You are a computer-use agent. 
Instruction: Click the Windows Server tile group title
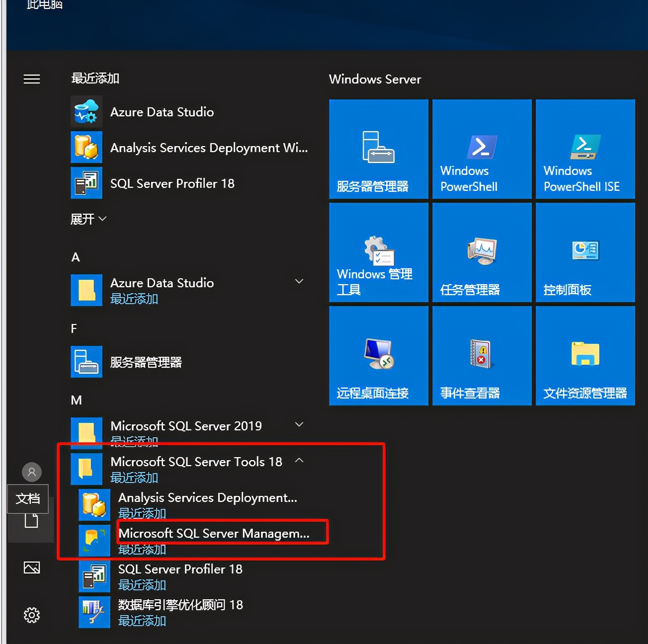pos(375,79)
